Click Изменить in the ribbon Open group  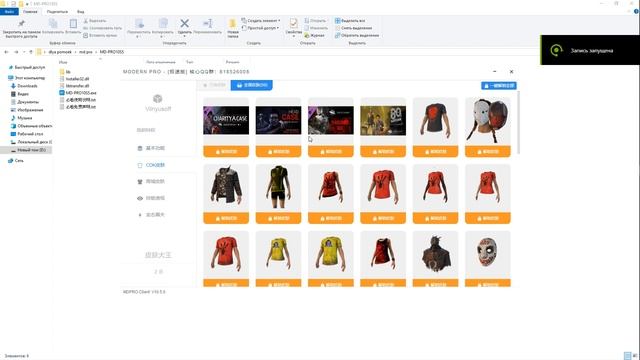coord(316,28)
